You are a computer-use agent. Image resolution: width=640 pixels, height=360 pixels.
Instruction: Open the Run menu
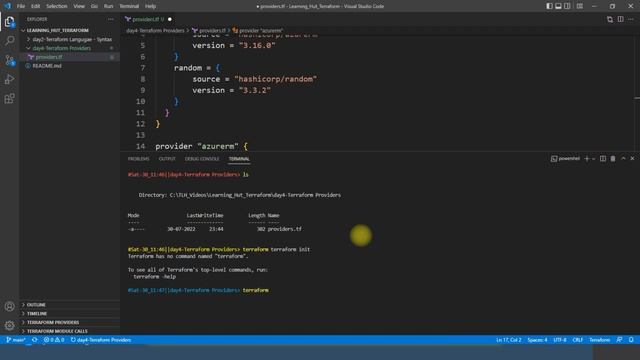tap(108, 6)
